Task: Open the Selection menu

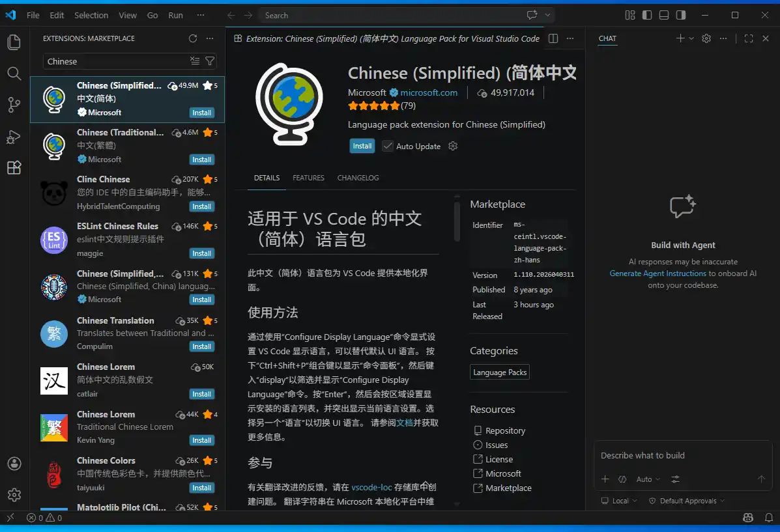Action: [91, 15]
